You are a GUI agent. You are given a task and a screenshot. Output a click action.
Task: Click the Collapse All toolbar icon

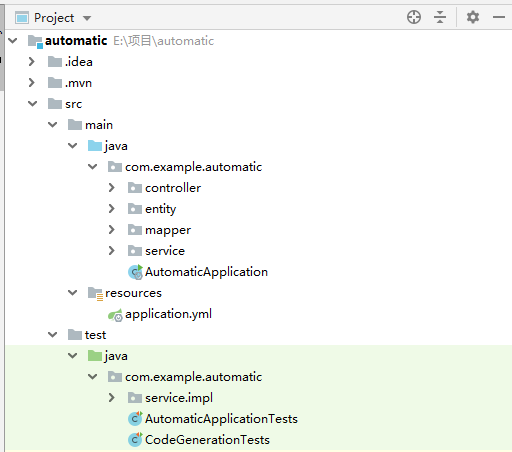coord(440,17)
